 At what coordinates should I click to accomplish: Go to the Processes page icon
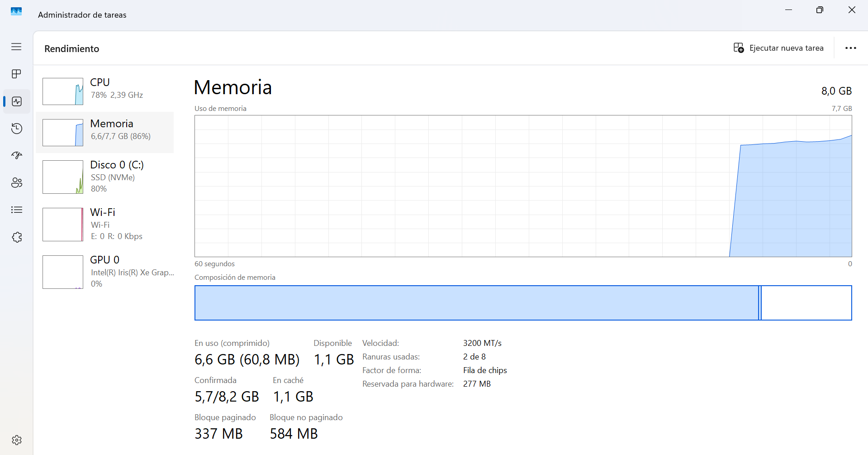16,74
